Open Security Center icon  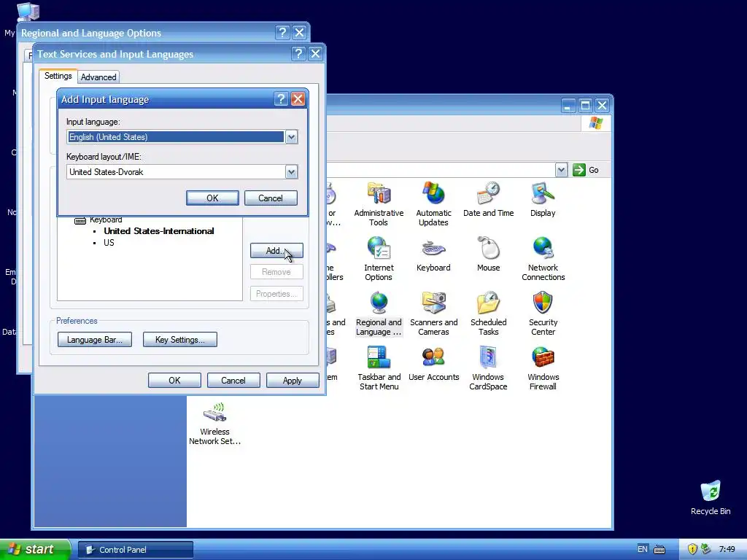(x=543, y=314)
